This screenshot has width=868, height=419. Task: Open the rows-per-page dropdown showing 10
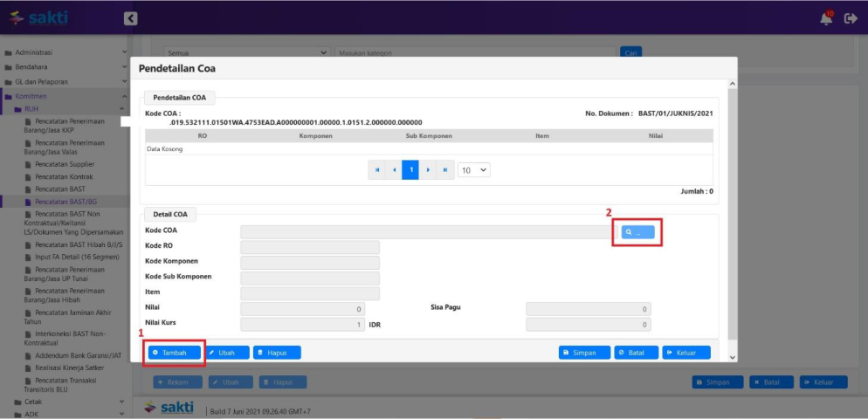coord(474,170)
